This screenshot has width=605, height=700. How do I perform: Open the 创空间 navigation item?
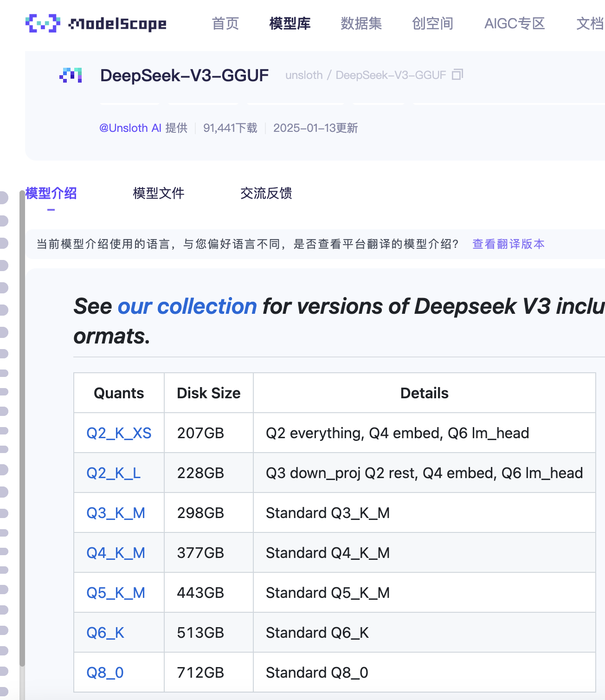432,24
